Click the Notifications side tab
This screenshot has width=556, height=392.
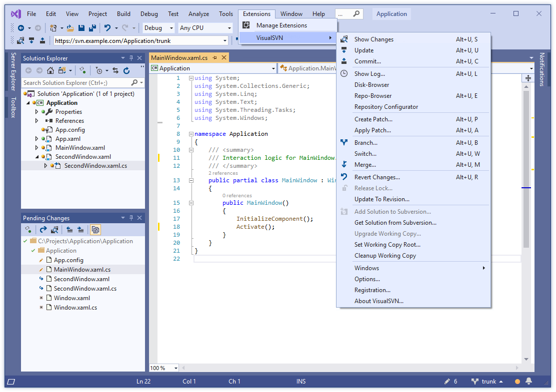pos(541,69)
